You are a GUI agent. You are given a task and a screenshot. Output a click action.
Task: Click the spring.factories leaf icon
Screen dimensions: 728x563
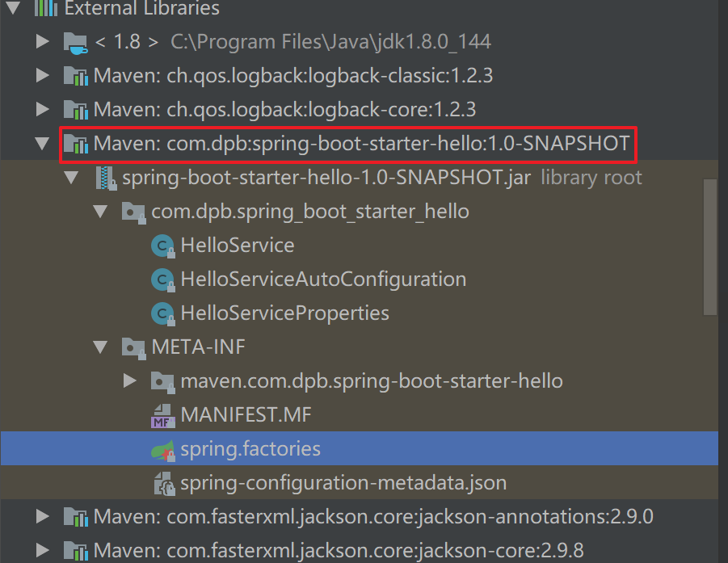tap(163, 450)
